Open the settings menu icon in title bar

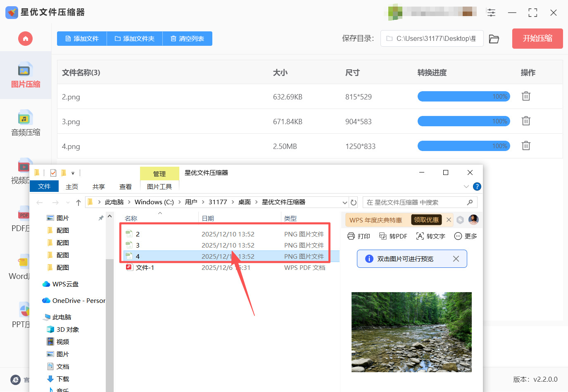tap(491, 13)
